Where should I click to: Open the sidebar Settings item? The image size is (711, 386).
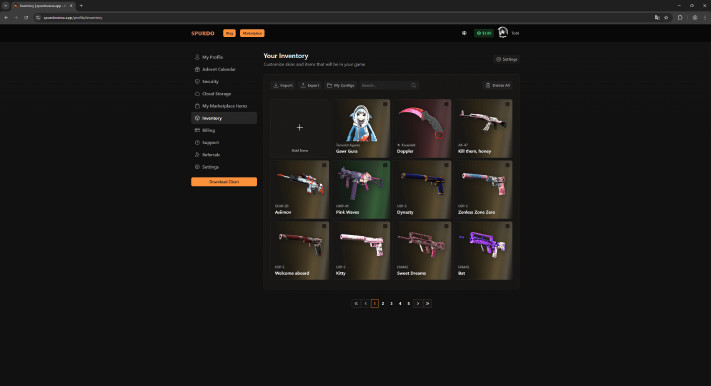(x=224, y=167)
